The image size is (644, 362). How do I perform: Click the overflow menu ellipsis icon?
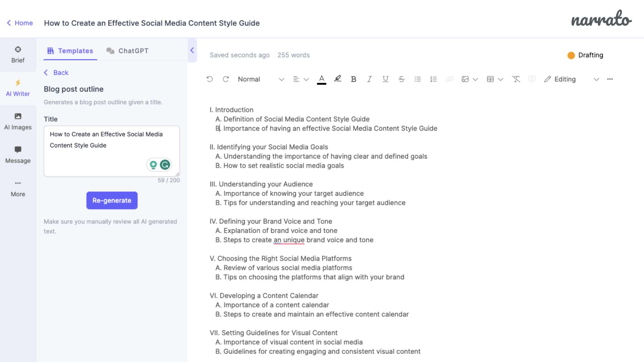click(x=610, y=79)
